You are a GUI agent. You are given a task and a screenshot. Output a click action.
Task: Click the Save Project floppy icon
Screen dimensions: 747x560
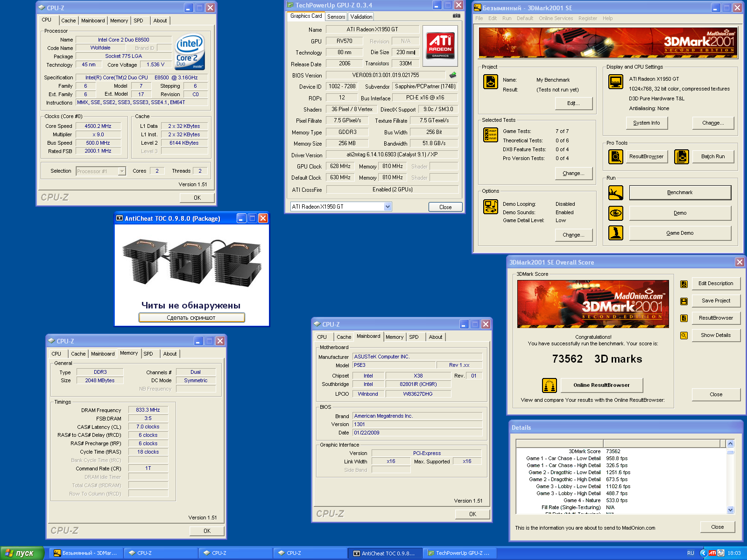684,301
